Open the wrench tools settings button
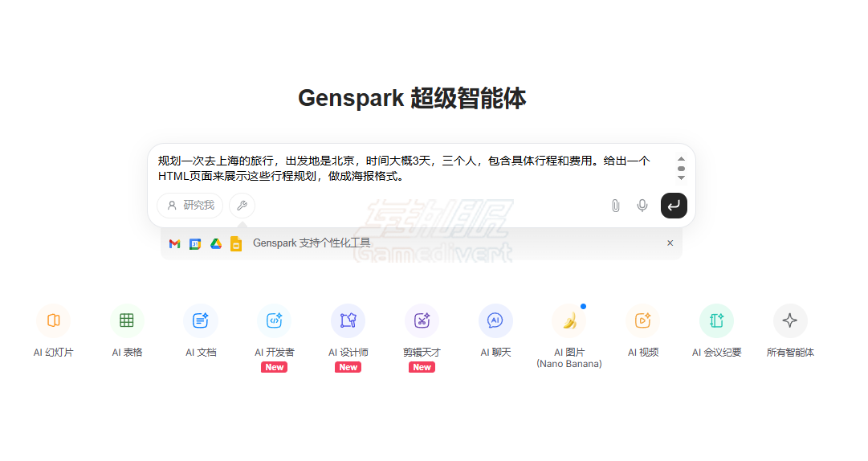The image size is (868, 461). tap(242, 206)
